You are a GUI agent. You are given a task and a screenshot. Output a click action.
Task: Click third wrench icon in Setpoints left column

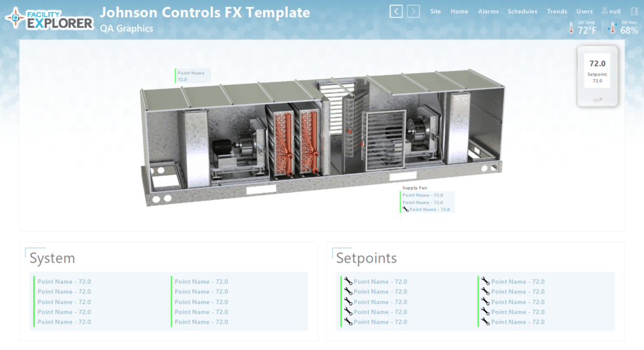click(x=348, y=302)
